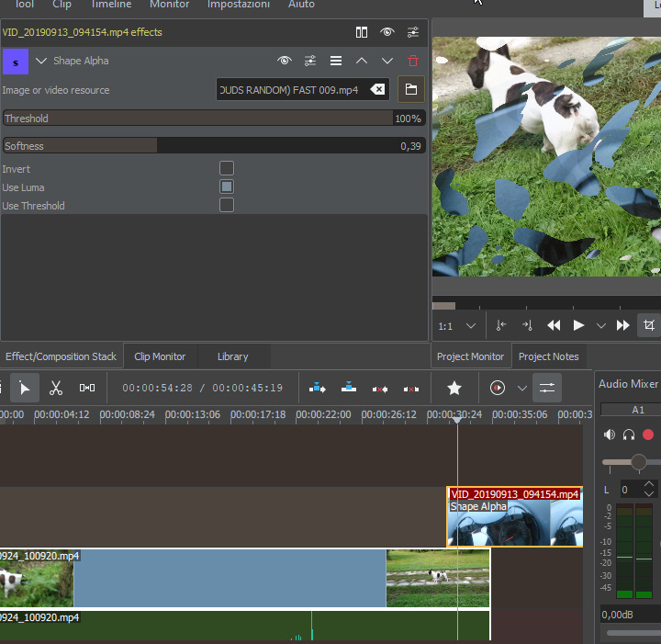Screen dimensions: 661x644
Task: Disable the Shape Alpha effect via its eye icon
Action: [285, 61]
